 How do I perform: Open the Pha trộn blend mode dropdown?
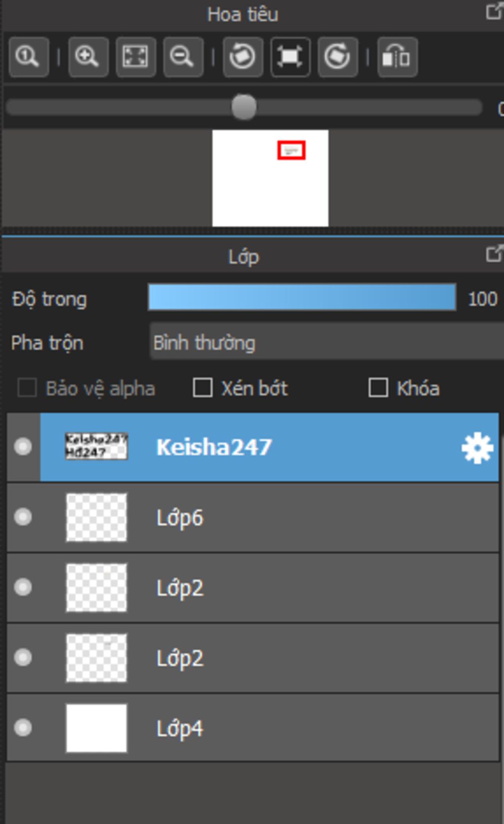tap(325, 343)
